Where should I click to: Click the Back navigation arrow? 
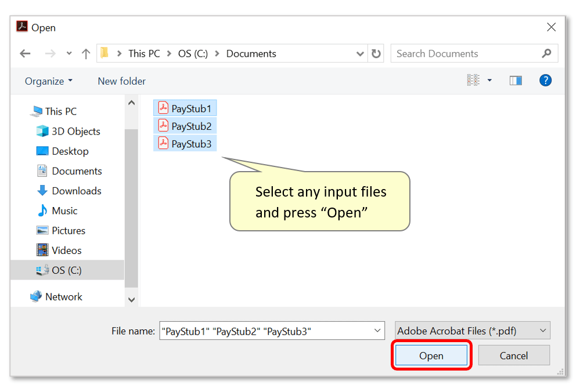(25, 54)
